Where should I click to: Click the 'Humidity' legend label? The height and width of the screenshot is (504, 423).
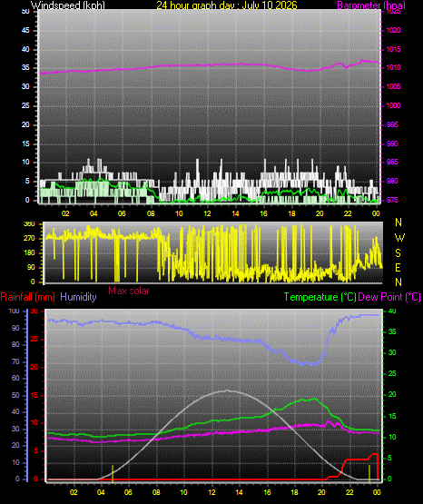78,297
